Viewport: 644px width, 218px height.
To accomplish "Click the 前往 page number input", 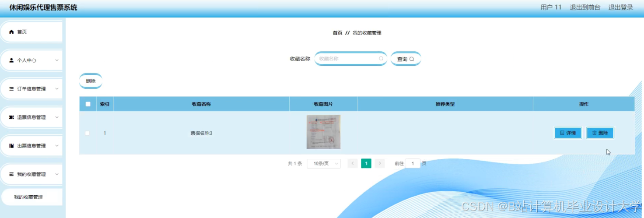I will (x=413, y=164).
